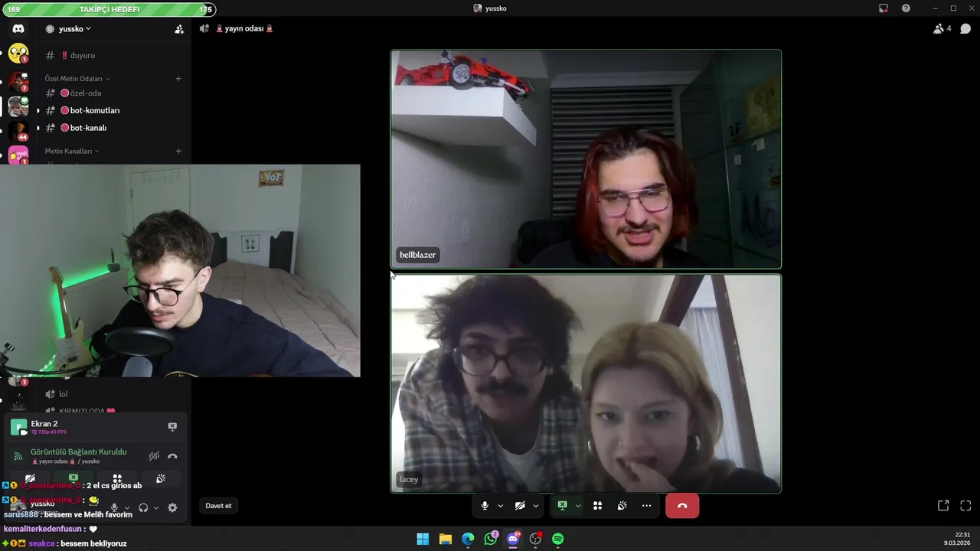980x551 pixels.
Task: Click the Görüntülü Bağlantı Kuruldu status
Action: pos(78,452)
